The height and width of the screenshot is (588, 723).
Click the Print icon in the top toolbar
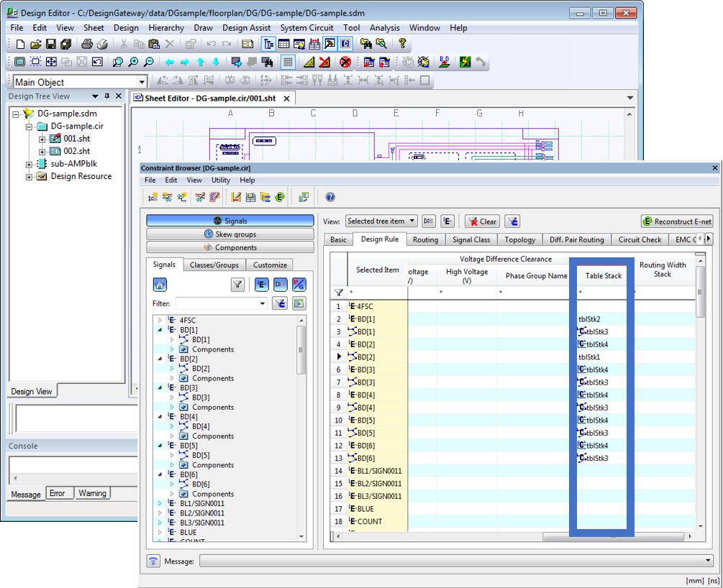coord(88,44)
